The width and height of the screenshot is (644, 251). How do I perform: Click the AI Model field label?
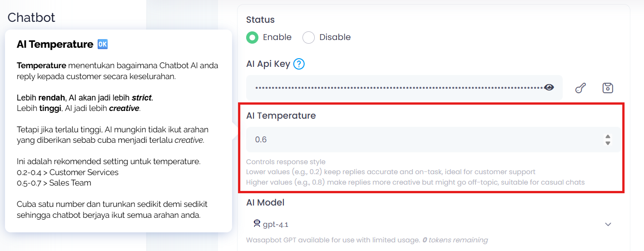(x=265, y=202)
